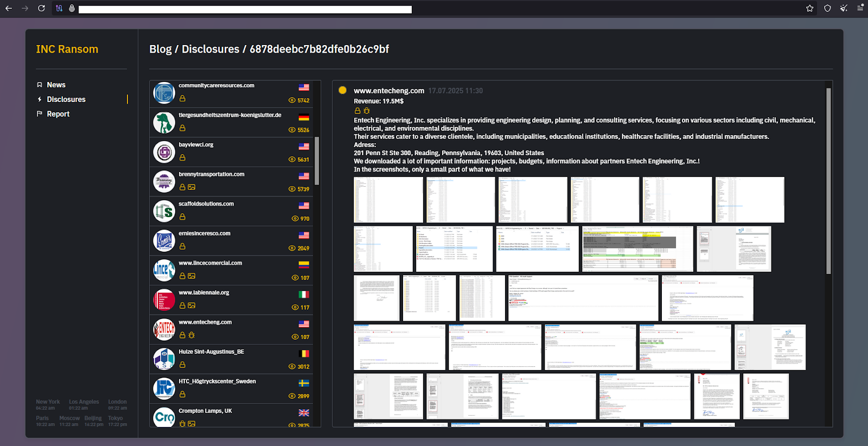Click the London clock display
Screen dimensions: 868x446
coord(117,405)
